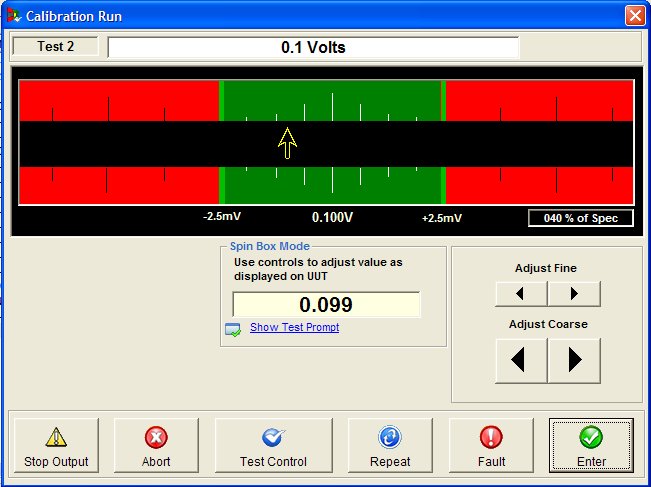Click the 040 % of Spec indicator
Viewport: 651px width, 487px height.
point(580,218)
